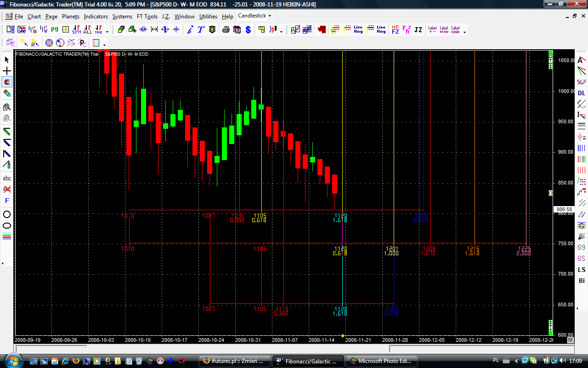Click the printer icon in toolbar

(x=226, y=30)
